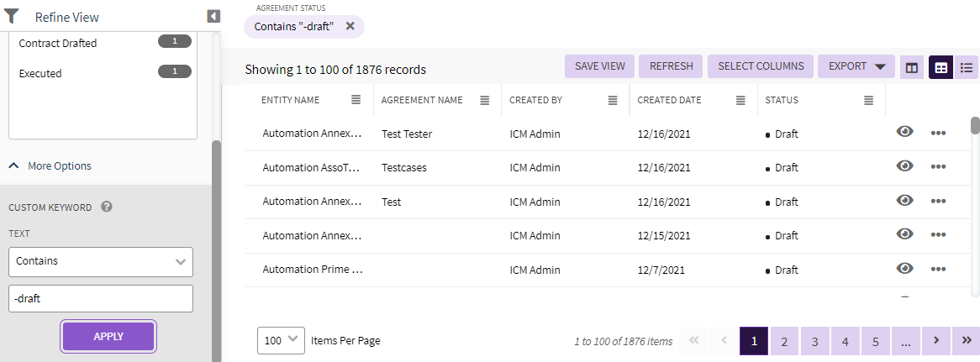Open the Contains condition dropdown

coord(101,261)
